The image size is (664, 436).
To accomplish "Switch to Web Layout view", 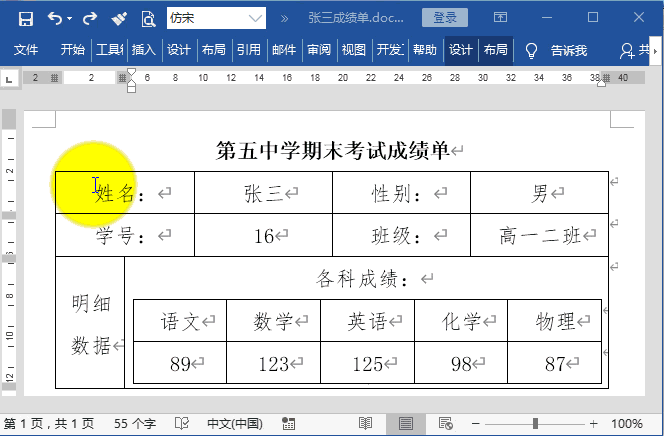I will [x=443, y=424].
